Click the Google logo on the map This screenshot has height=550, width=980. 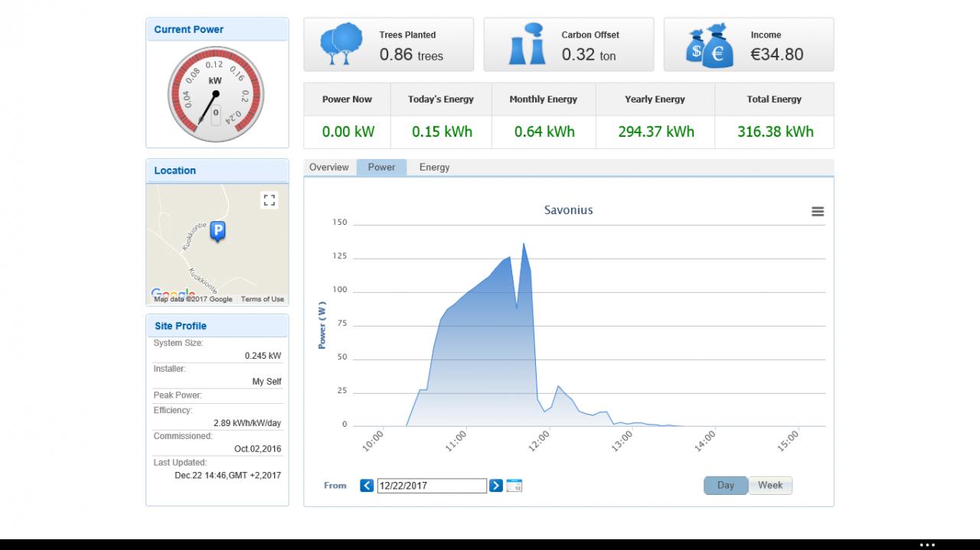[173, 294]
